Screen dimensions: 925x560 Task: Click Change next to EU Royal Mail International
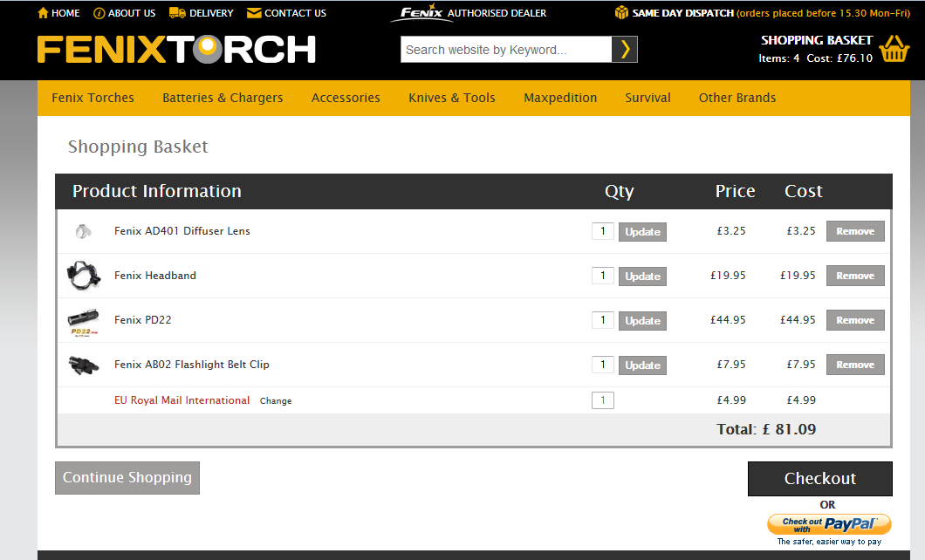(x=276, y=400)
